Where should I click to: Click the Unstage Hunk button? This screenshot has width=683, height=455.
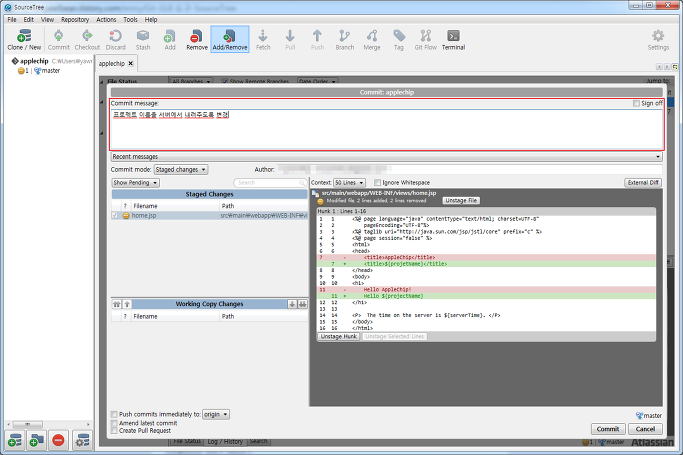pos(338,337)
